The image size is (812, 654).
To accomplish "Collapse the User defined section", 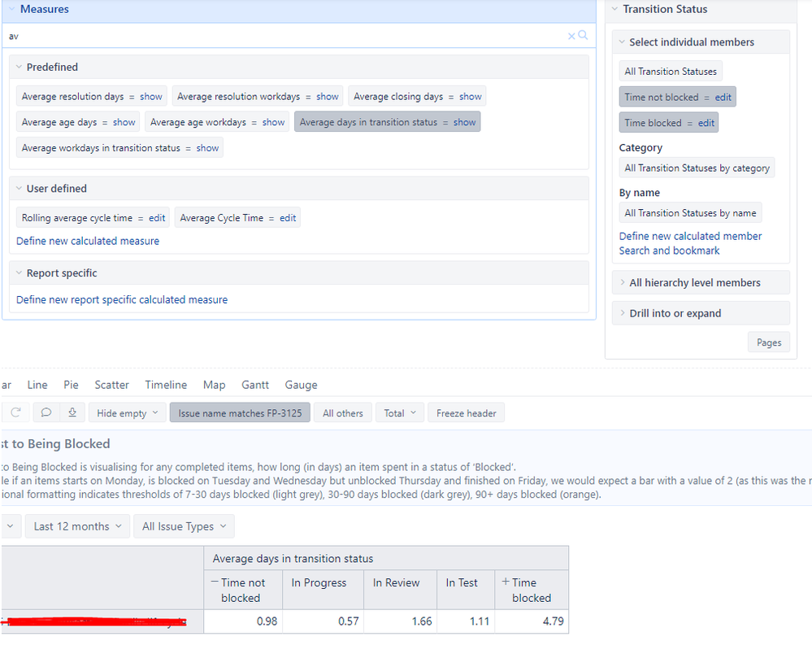I will [x=19, y=189].
